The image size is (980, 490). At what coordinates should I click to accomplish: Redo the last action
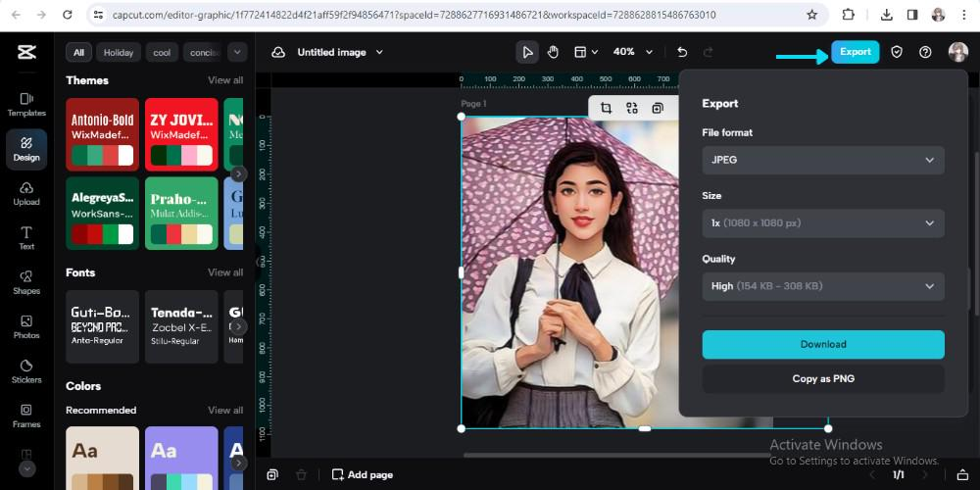pos(709,52)
